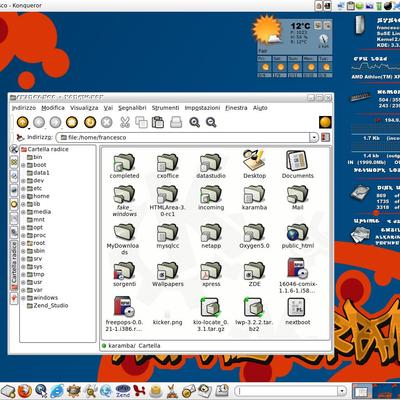400x400 pixels.
Task: Click the Home toolbar icon
Action: coord(72,123)
